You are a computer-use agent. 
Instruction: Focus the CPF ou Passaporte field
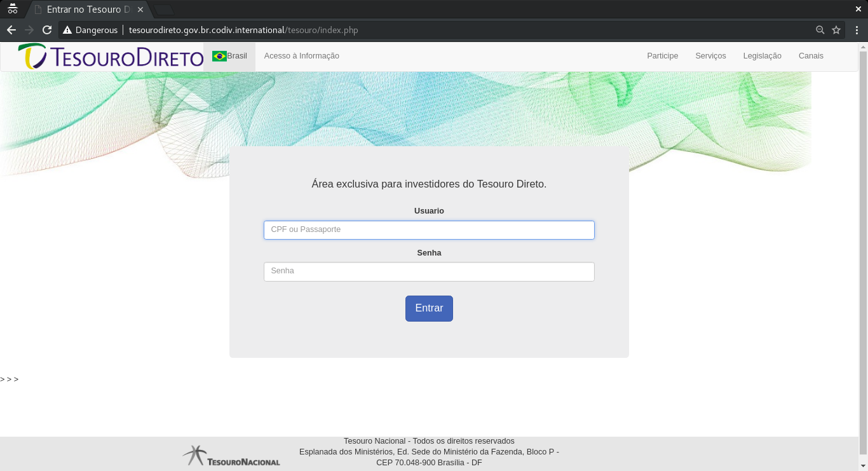coord(429,230)
